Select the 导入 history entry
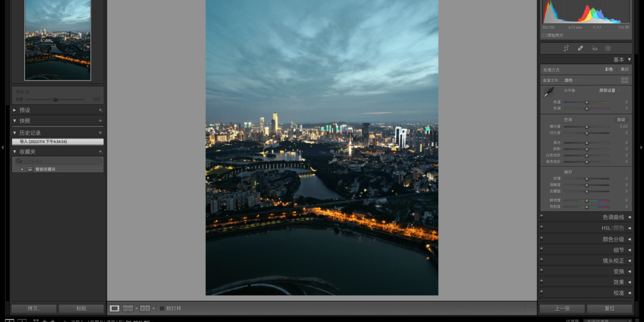 pyautogui.click(x=58, y=142)
